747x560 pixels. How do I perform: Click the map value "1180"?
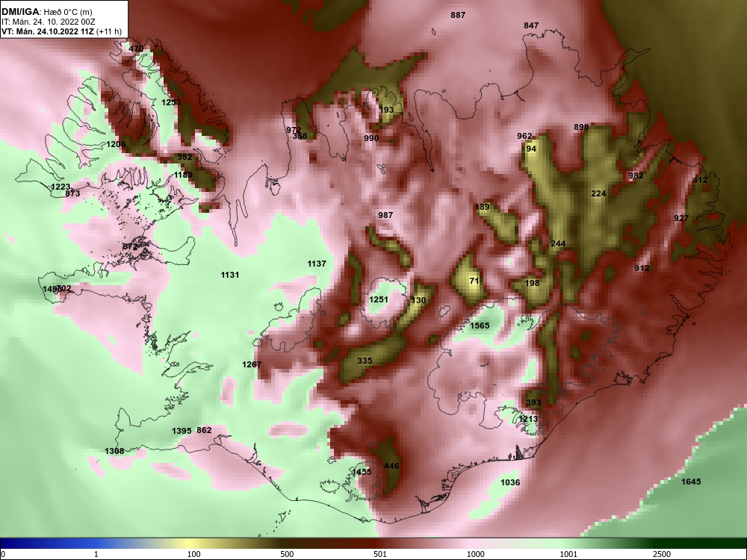(183, 175)
